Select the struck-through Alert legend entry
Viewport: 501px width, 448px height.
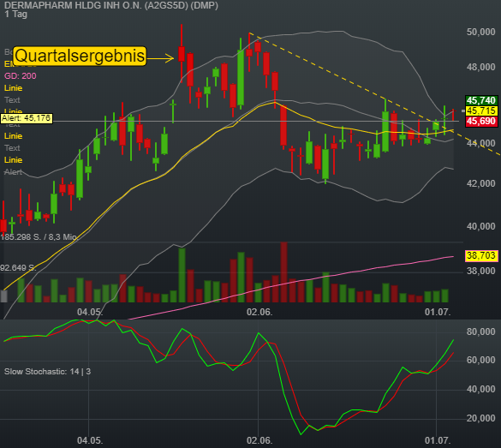click(13, 172)
